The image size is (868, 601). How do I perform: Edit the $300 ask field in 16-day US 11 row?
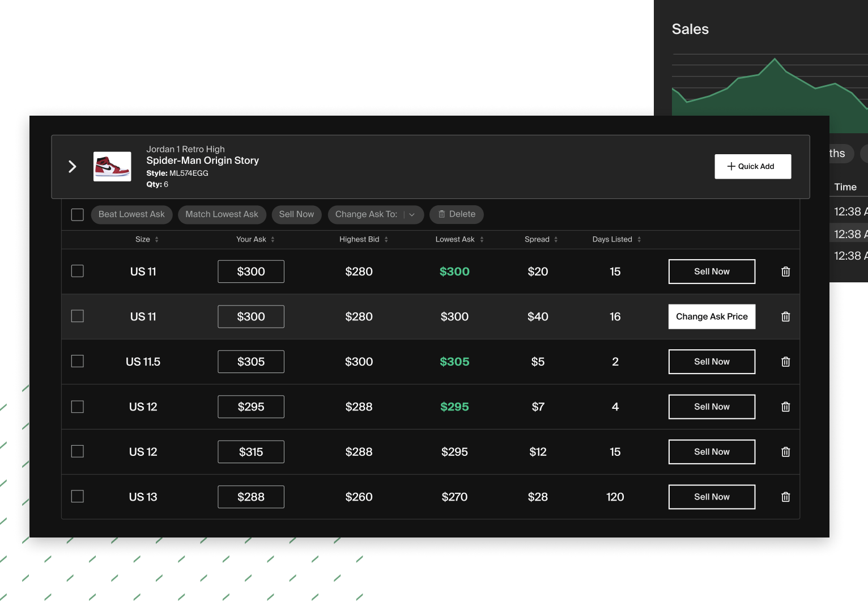click(251, 316)
